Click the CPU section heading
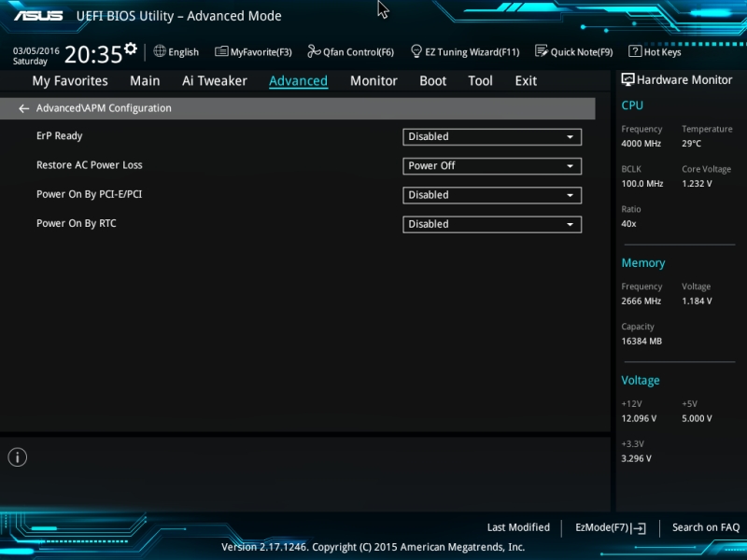Viewport: 747px width, 560px height. pyautogui.click(x=632, y=105)
